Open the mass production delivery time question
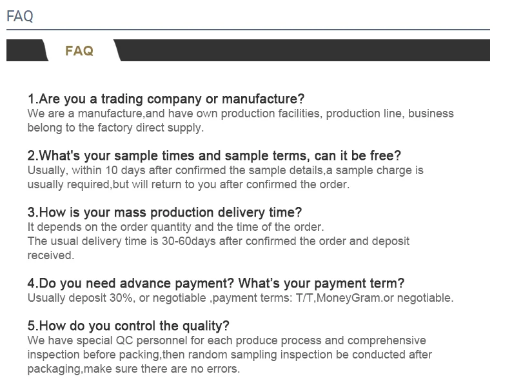The image size is (532, 392). point(164,213)
